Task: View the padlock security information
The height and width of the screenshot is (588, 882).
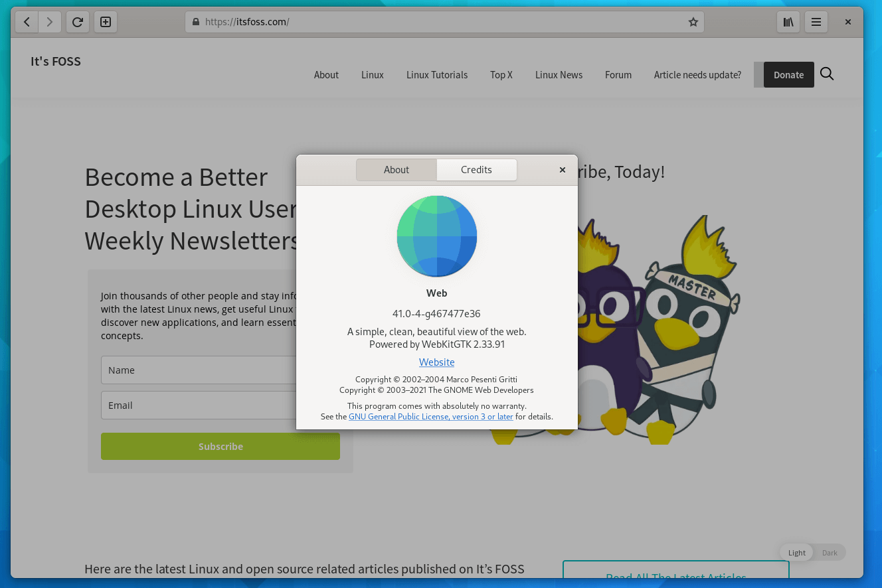Action: pyautogui.click(x=195, y=21)
